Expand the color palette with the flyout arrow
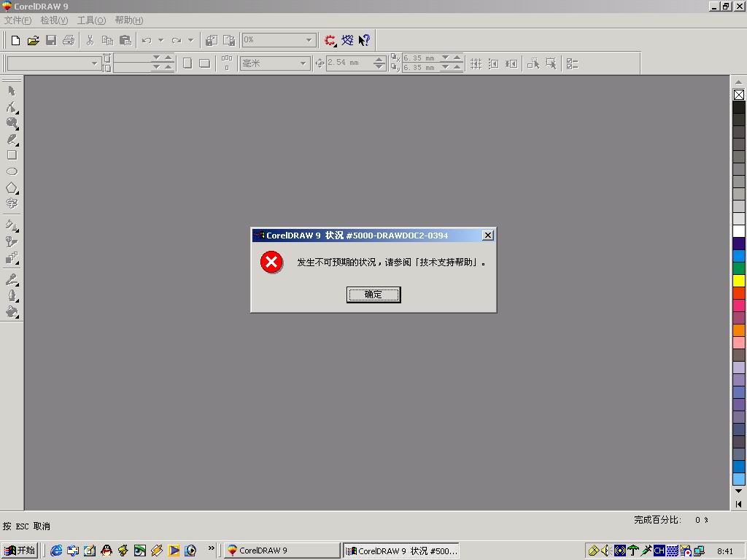747x560 pixels. [x=739, y=504]
